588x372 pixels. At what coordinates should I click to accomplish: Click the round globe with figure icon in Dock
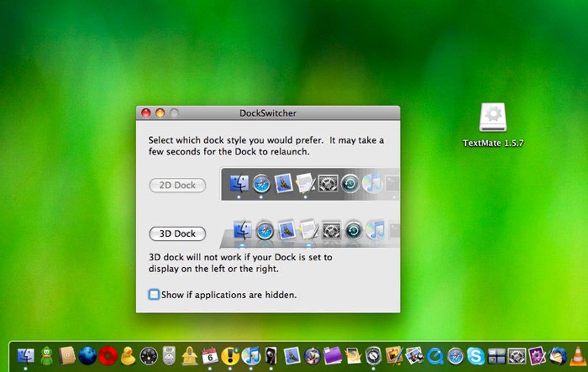(x=312, y=356)
